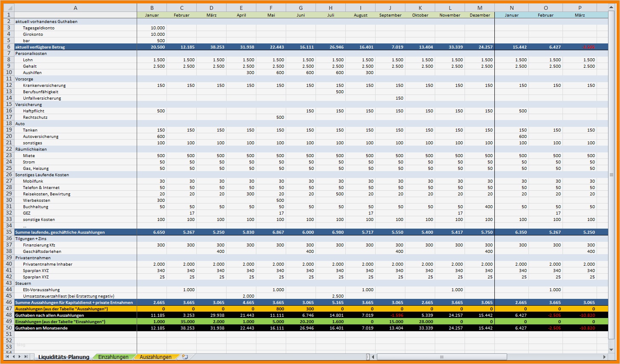Screen dimensions: 620x364
Task: Select column P header
Action: 580,8
